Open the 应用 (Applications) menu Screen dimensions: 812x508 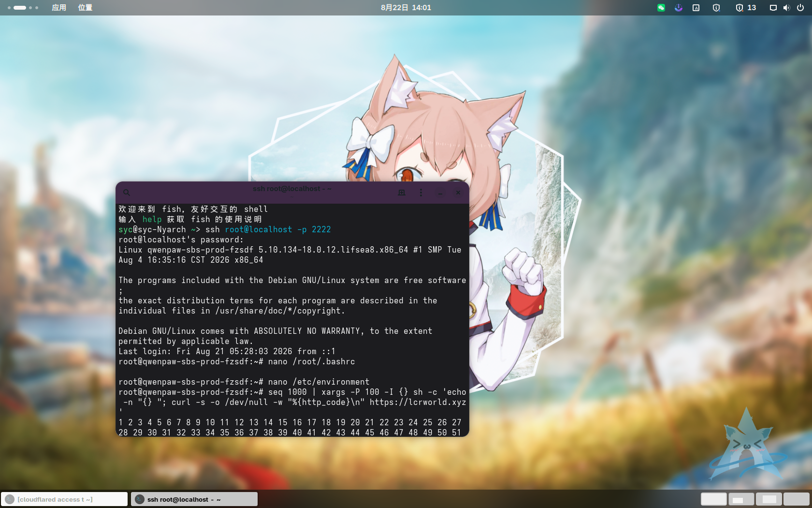[x=59, y=8]
